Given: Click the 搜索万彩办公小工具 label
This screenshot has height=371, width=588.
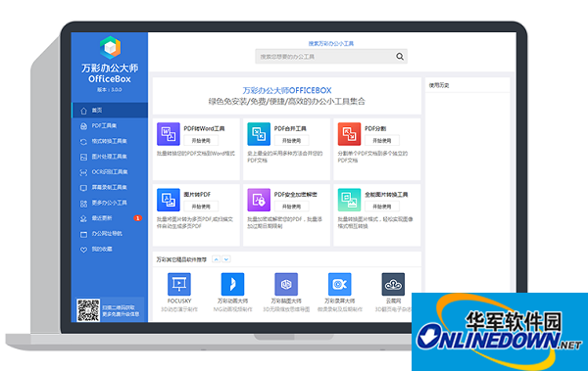Looking at the screenshot, I should tap(331, 43).
